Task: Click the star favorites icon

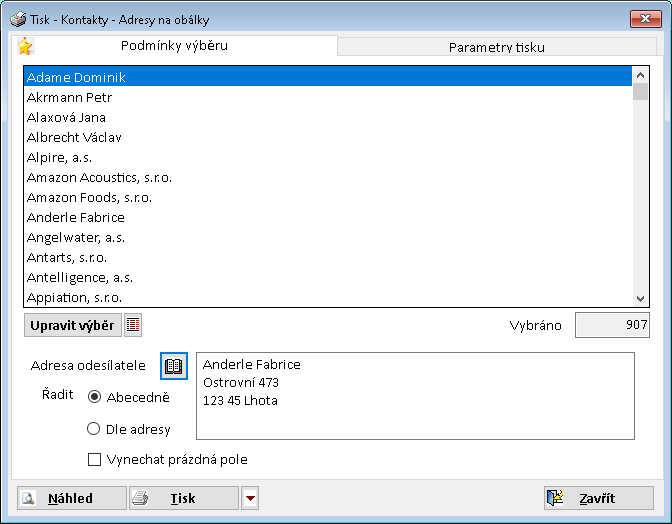Action: tap(25, 46)
